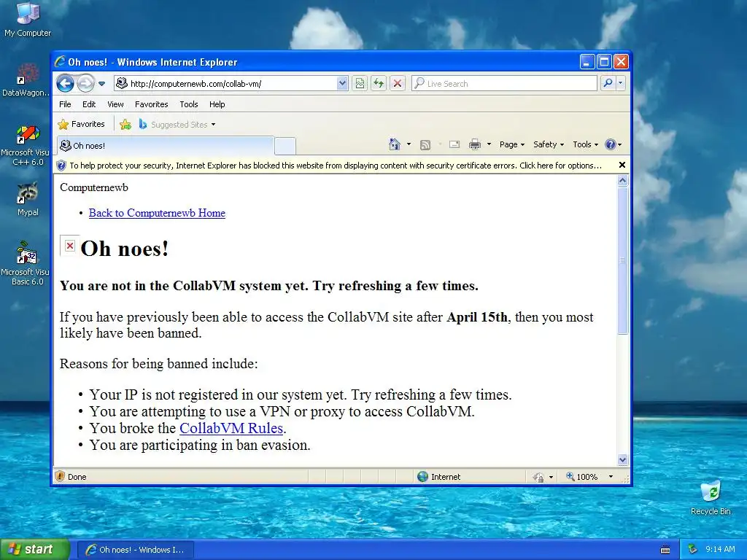Click the Refresh page button
747x560 pixels.
379,83
